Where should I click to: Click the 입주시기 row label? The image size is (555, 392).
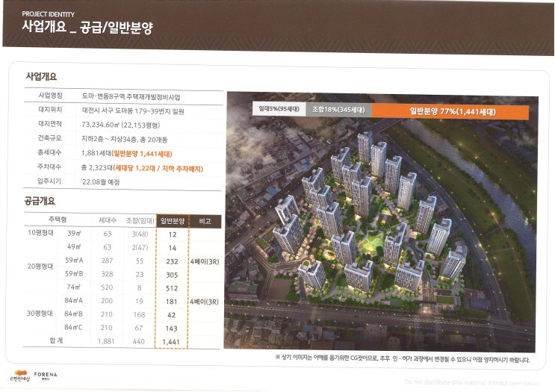(49, 181)
